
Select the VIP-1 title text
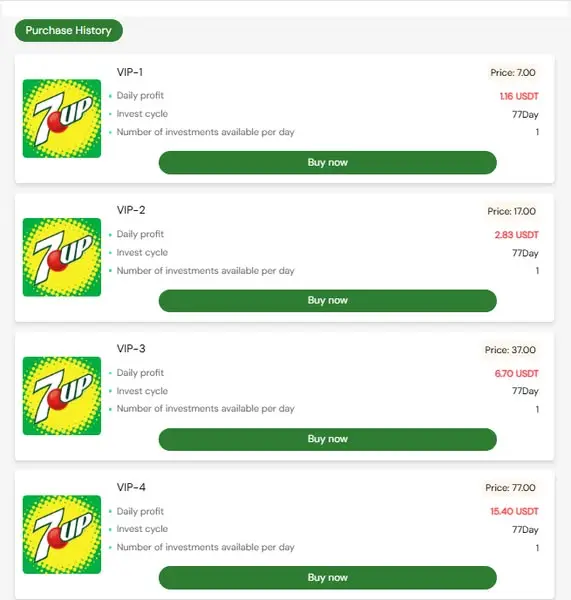point(130,72)
